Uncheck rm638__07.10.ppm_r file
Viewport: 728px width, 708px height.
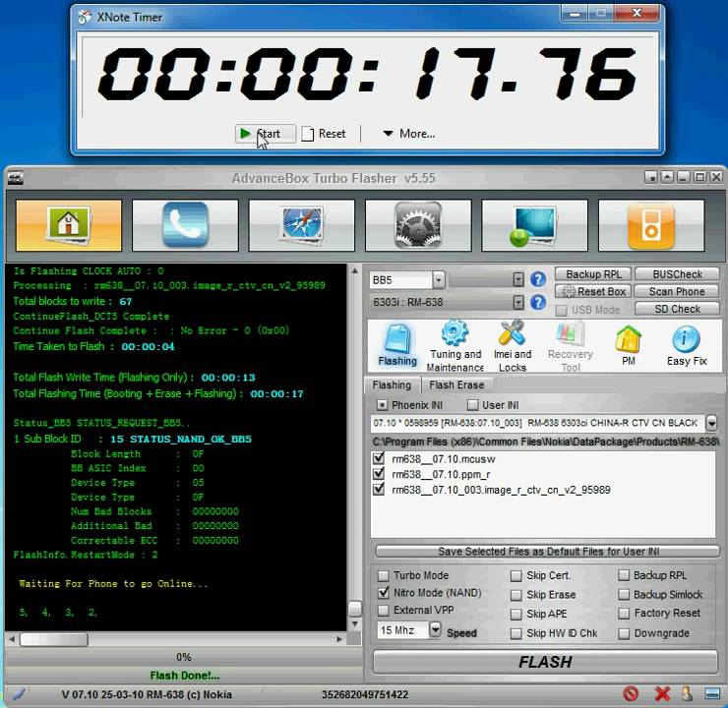point(379,474)
